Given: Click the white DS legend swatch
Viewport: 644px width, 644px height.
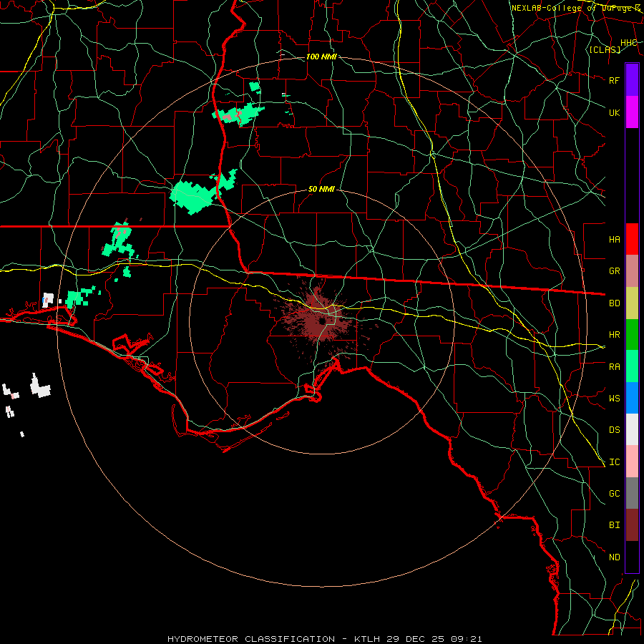Looking at the screenshot, I should [x=632, y=429].
